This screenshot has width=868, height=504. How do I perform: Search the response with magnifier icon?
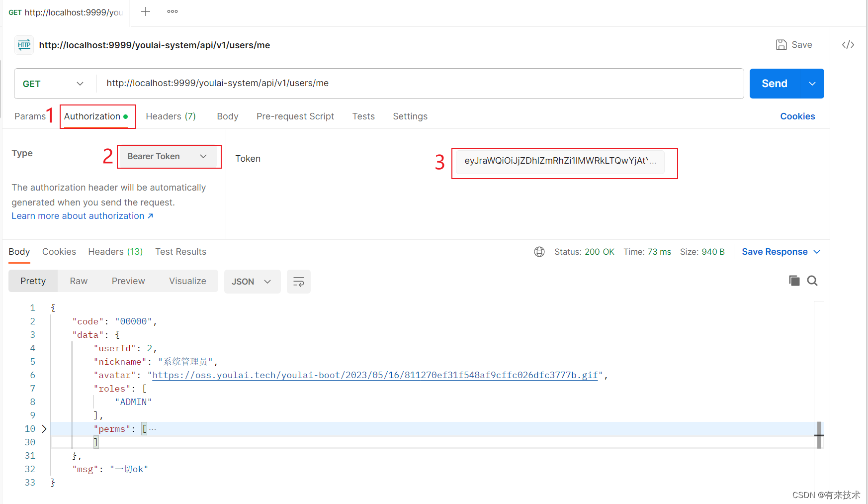pyautogui.click(x=812, y=281)
